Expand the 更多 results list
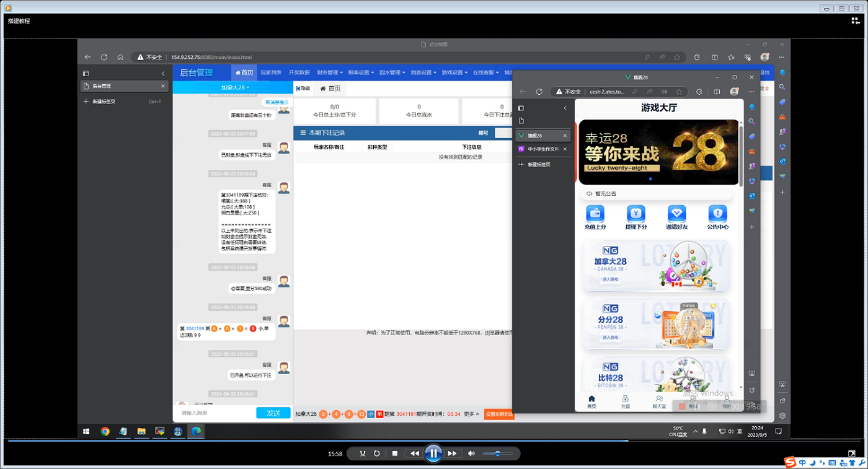The height and width of the screenshot is (469, 868). [x=471, y=414]
